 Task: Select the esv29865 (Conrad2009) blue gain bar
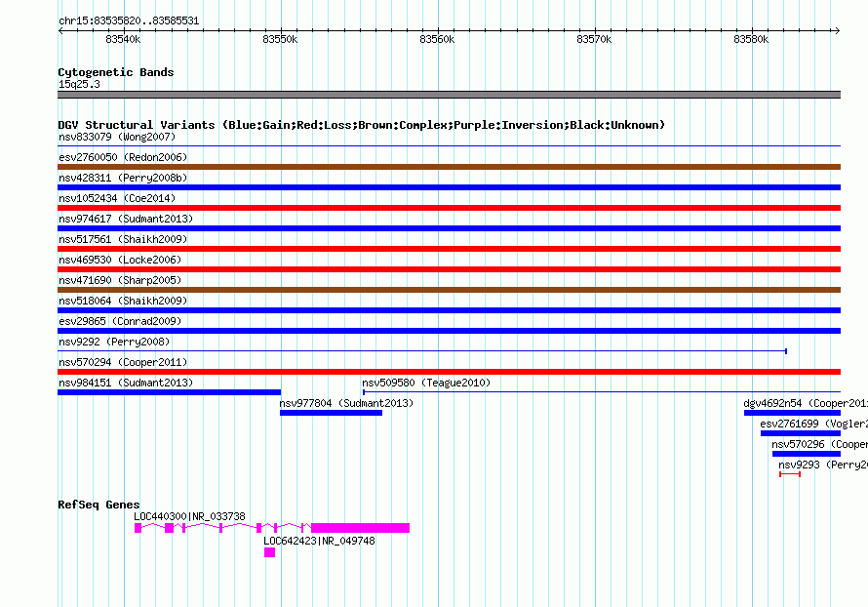[x=449, y=331]
